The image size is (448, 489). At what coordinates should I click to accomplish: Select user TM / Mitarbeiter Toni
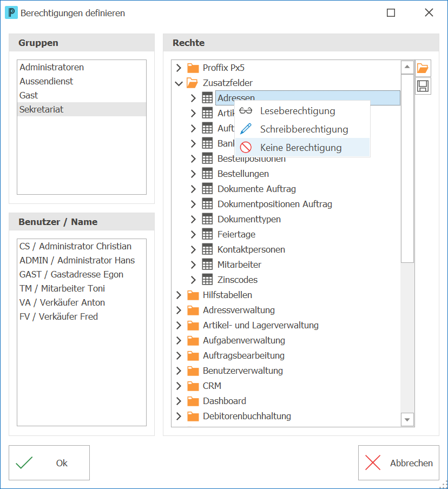click(81, 288)
